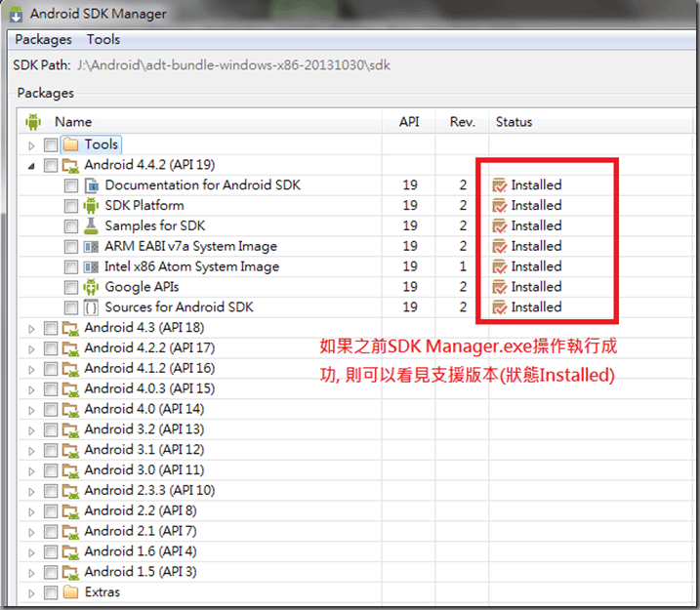Select the Android 3.2 (API 13) row text
700x610 pixels.
(x=144, y=429)
